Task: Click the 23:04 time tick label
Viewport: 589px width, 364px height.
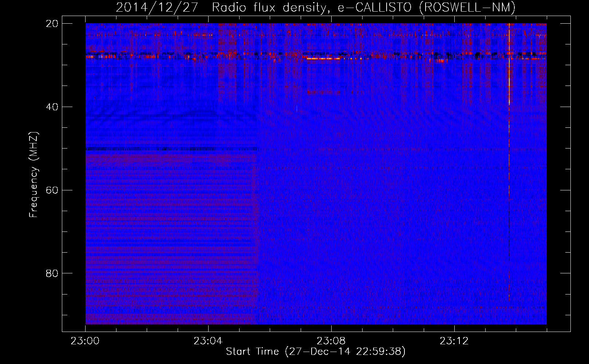Action: [208, 341]
